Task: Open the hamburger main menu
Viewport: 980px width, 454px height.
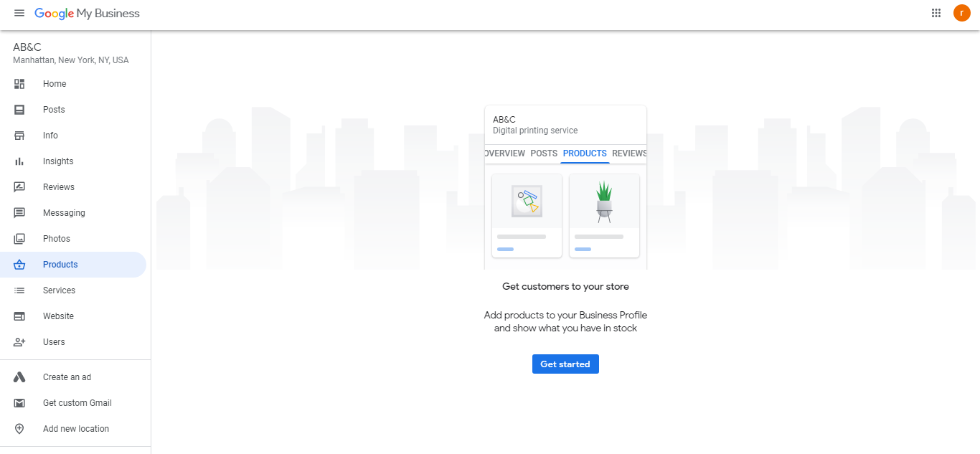Action: (19, 13)
